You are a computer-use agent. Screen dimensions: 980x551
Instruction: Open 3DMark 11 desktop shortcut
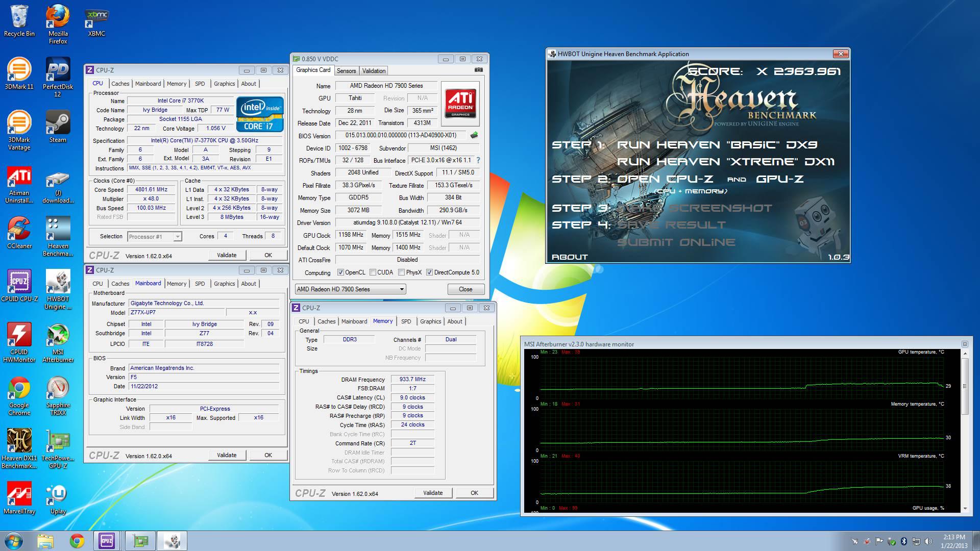[19, 74]
